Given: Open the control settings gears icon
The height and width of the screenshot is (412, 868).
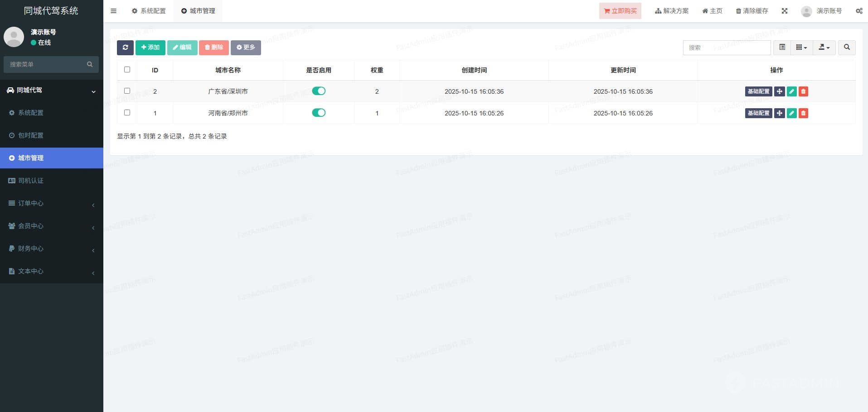Looking at the screenshot, I should pos(859,11).
